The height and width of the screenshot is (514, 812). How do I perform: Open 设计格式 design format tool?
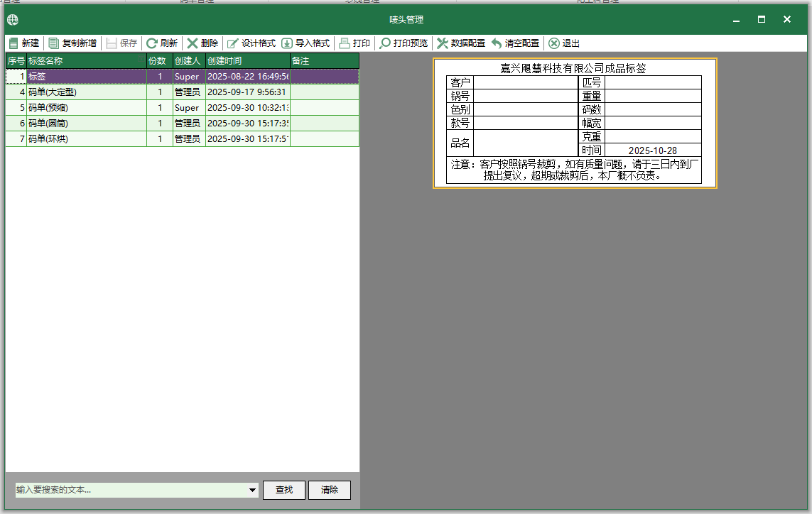click(x=233, y=43)
